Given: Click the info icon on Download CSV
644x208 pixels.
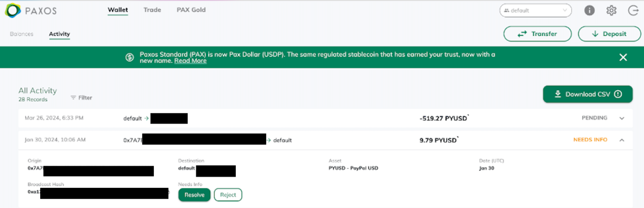Looking at the screenshot, I should click(x=618, y=94).
